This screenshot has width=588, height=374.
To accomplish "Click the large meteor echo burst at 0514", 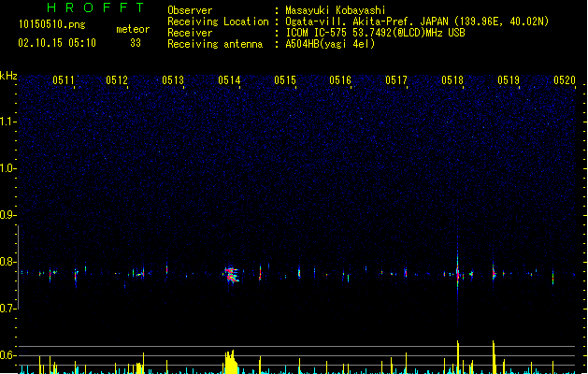I will 232,275.
